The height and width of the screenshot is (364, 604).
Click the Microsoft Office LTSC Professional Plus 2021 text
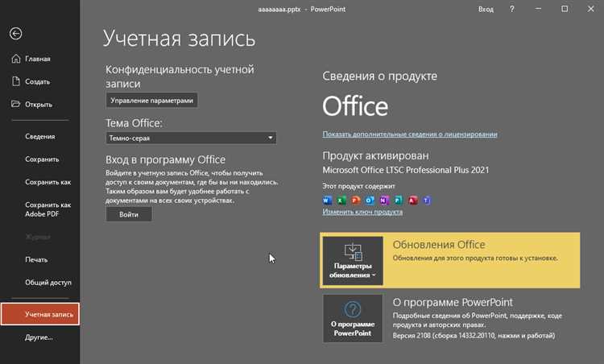coord(406,170)
